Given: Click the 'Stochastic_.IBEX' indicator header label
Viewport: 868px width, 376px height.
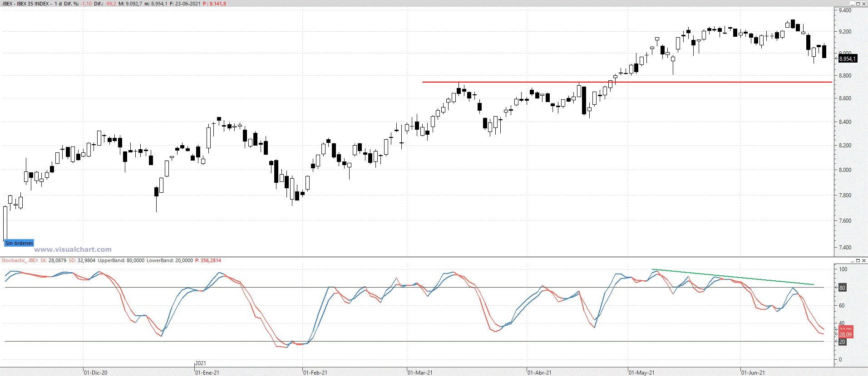Looking at the screenshot, I should click(20, 260).
